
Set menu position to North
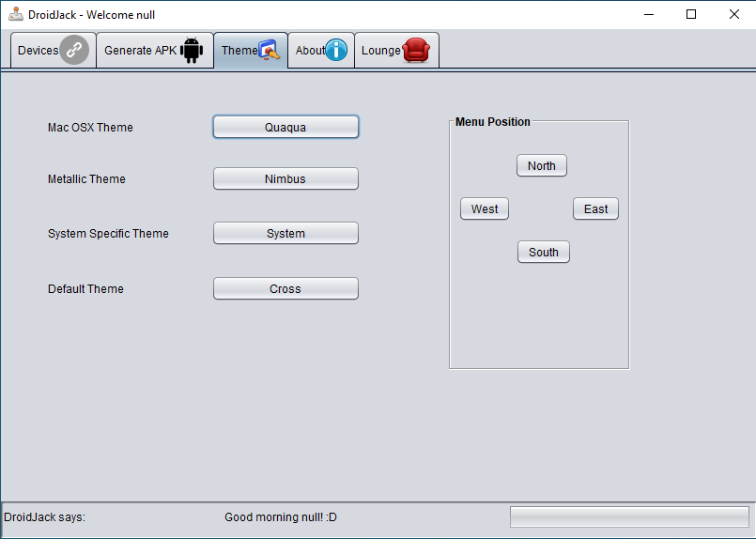click(x=542, y=166)
